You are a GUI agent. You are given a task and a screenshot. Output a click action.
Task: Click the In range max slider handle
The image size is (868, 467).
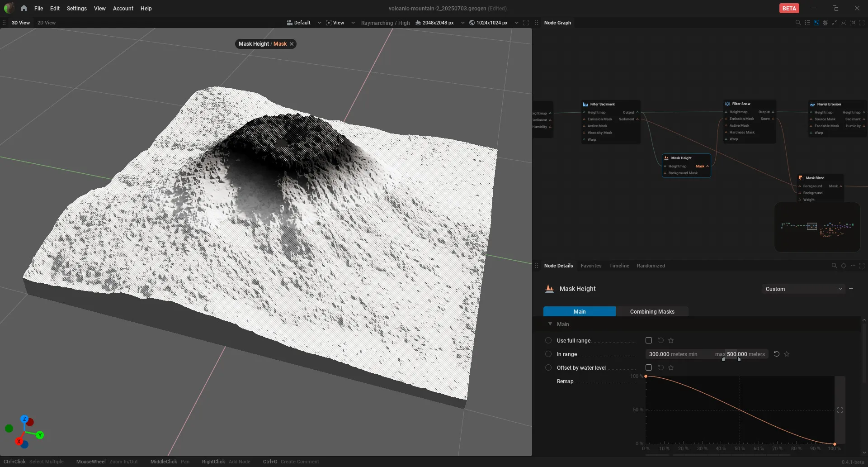point(739,359)
